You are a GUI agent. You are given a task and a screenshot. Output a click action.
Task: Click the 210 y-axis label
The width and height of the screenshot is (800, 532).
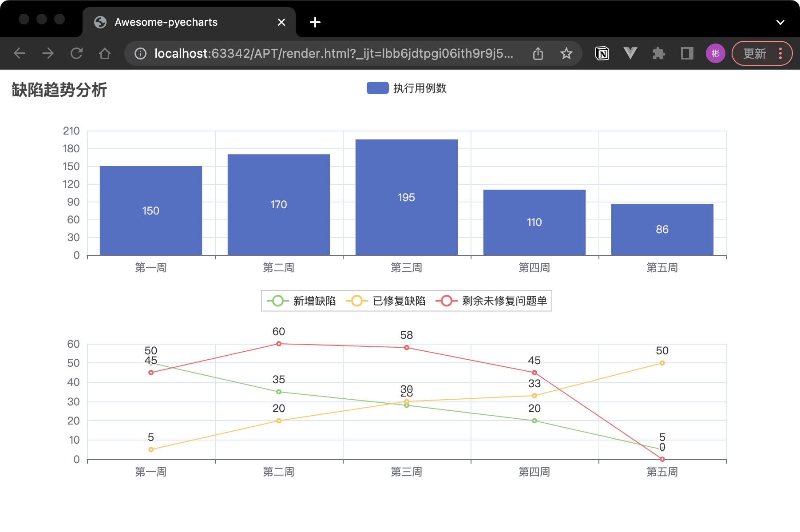[71, 131]
